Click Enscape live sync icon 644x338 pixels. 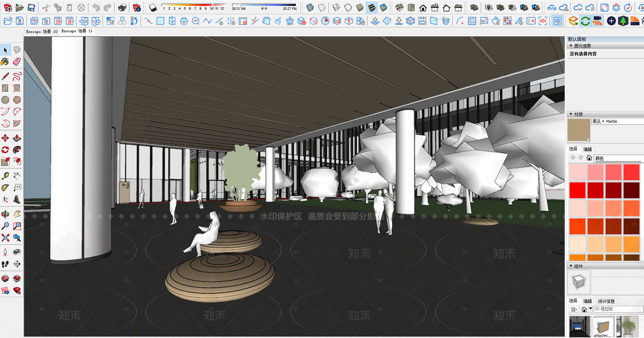[585, 21]
